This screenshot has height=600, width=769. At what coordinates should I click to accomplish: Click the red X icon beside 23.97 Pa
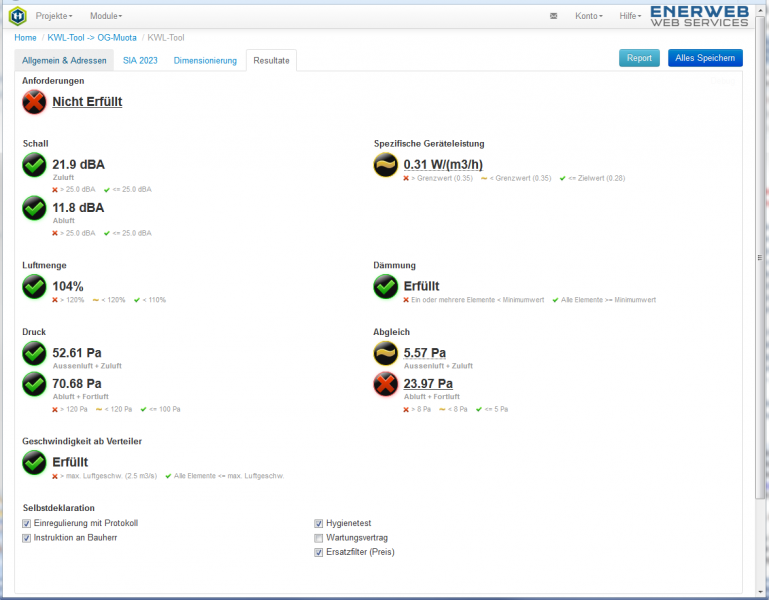[x=385, y=384]
